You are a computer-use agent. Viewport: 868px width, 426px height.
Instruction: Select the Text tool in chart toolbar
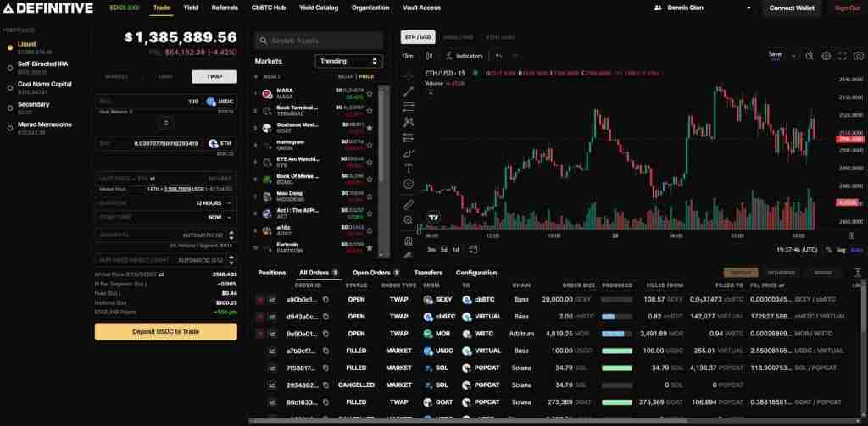409,169
